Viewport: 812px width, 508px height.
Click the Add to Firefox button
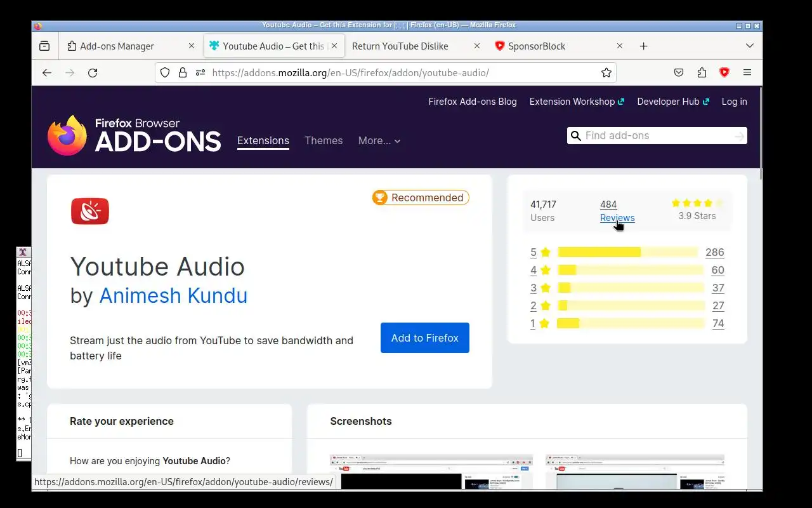click(425, 338)
